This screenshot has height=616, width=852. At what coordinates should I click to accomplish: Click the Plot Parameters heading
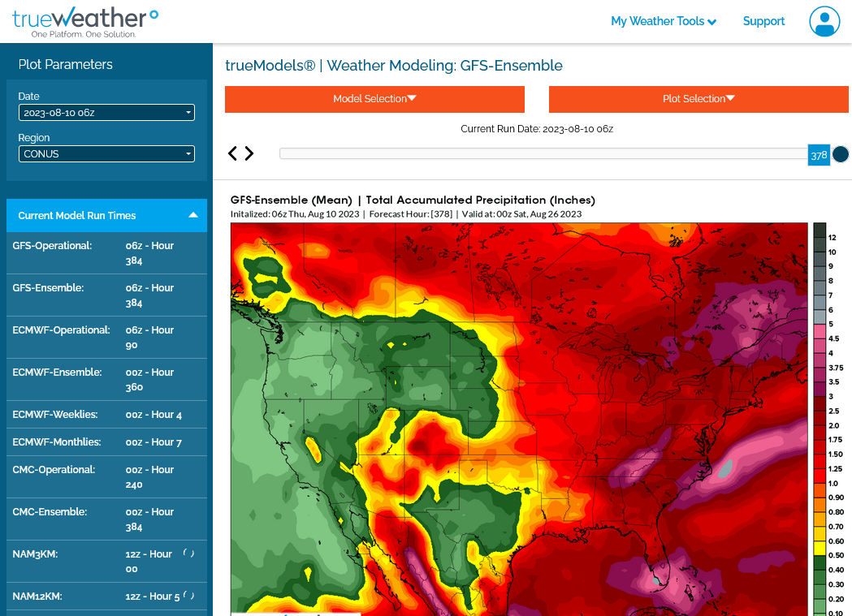click(x=65, y=65)
